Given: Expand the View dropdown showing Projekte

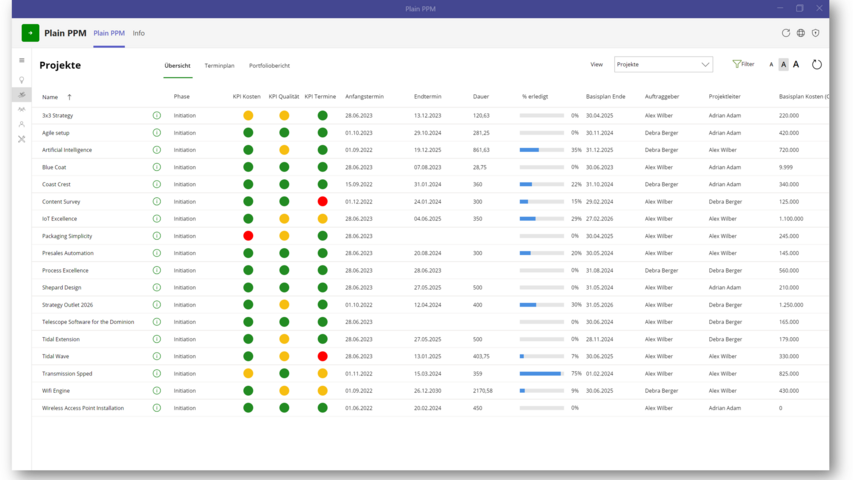Looking at the screenshot, I should coord(663,65).
